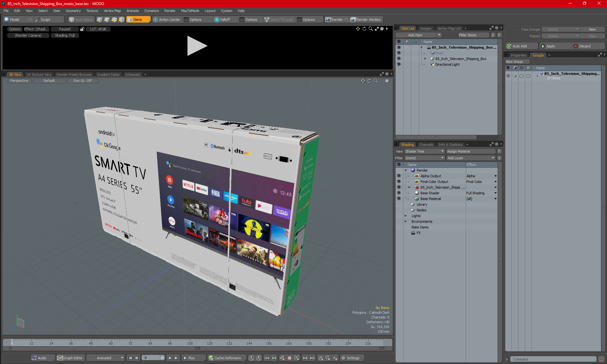
Task: Select Edges selection mode icon
Action: (107, 20)
